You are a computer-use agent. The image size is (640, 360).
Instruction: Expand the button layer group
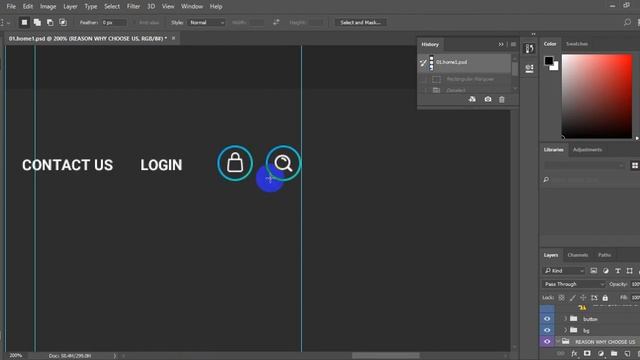coord(565,319)
